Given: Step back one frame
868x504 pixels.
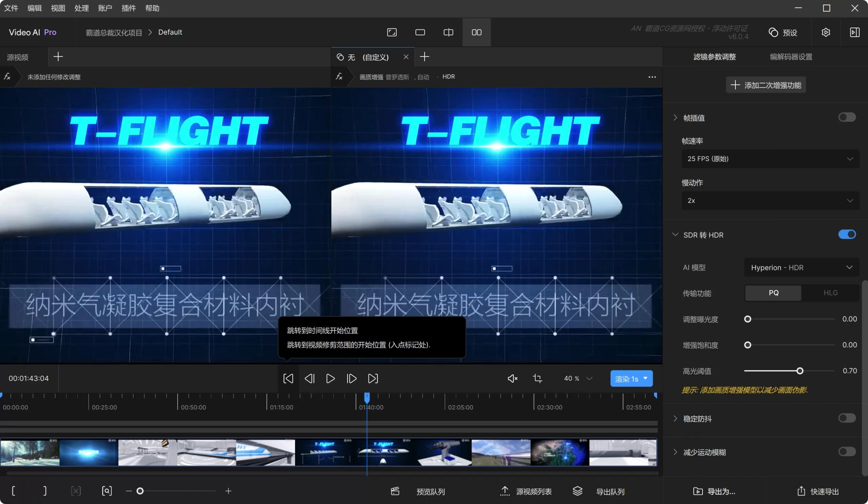Looking at the screenshot, I should tap(309, 378).
